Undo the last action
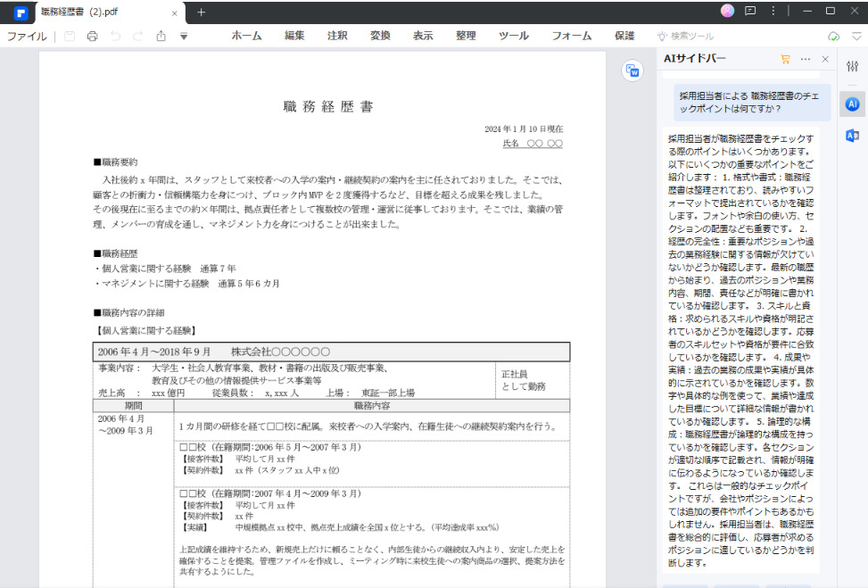Screen dimensions: 868x588 pos(115,37)
